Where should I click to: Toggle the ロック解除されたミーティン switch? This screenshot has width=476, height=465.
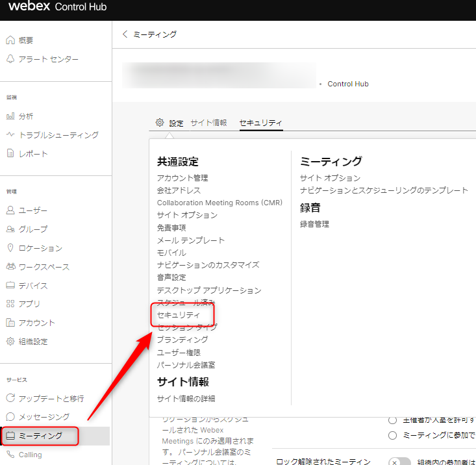coord(399,461)
